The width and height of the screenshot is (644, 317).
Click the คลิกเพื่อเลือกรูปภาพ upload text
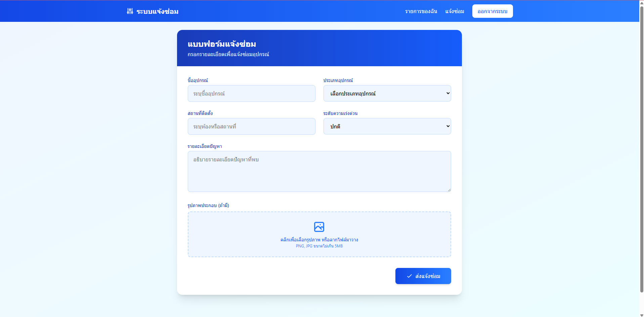[x=319, y=240]
